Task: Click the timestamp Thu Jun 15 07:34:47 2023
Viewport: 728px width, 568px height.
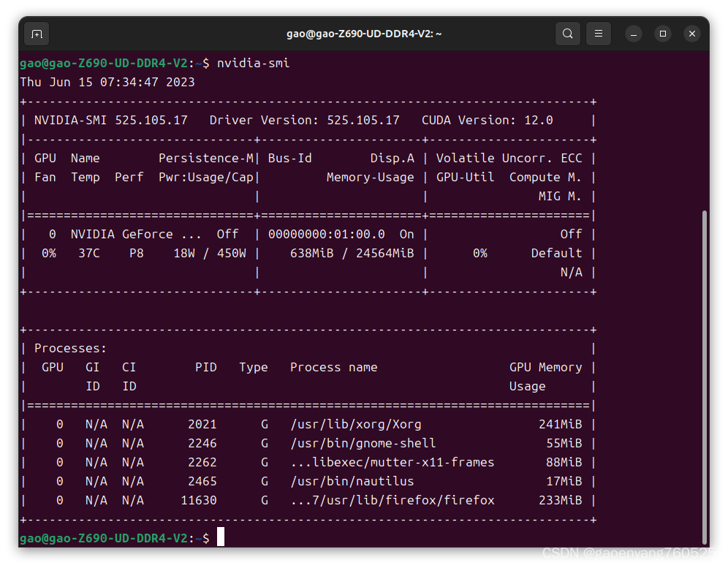Action: tap(107, 82)
